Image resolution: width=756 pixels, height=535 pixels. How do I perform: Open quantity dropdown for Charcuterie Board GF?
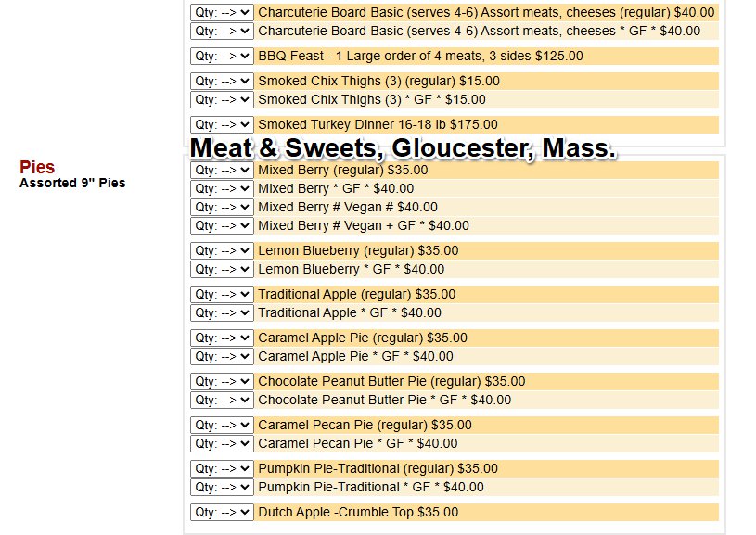tap(222, 32)
